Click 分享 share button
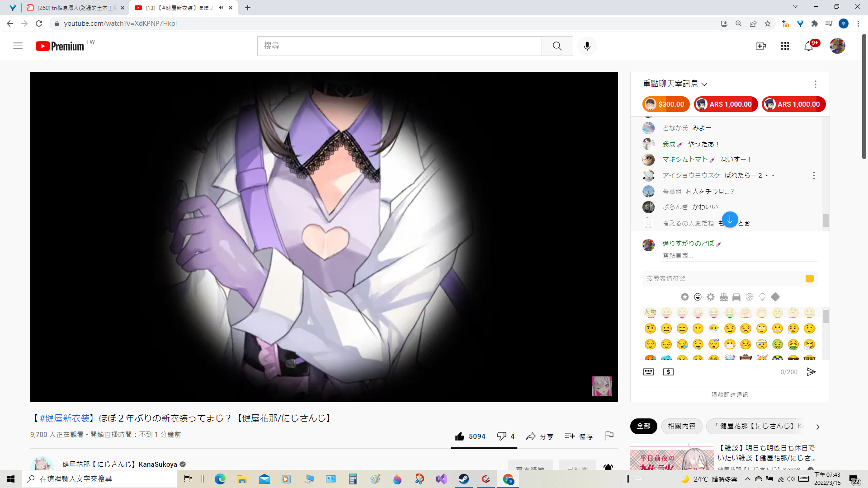The height and width of the screenshot is (488, 868). point(539,436)
